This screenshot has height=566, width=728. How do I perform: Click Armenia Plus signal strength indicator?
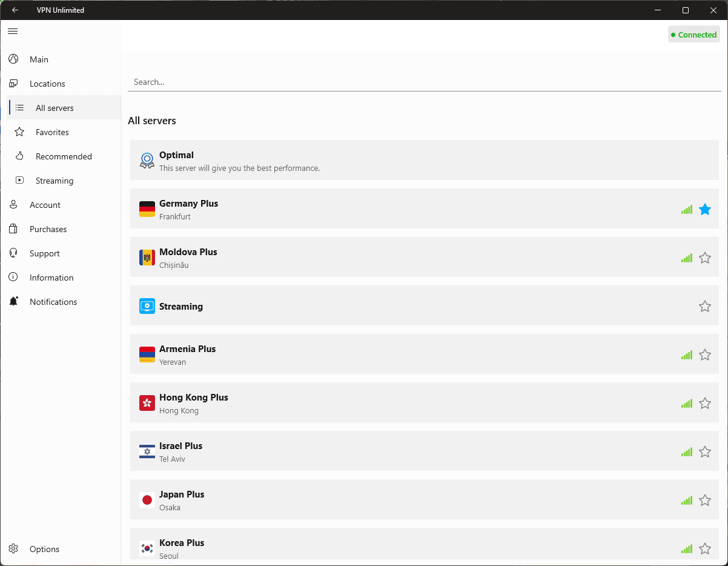(686, 355)
